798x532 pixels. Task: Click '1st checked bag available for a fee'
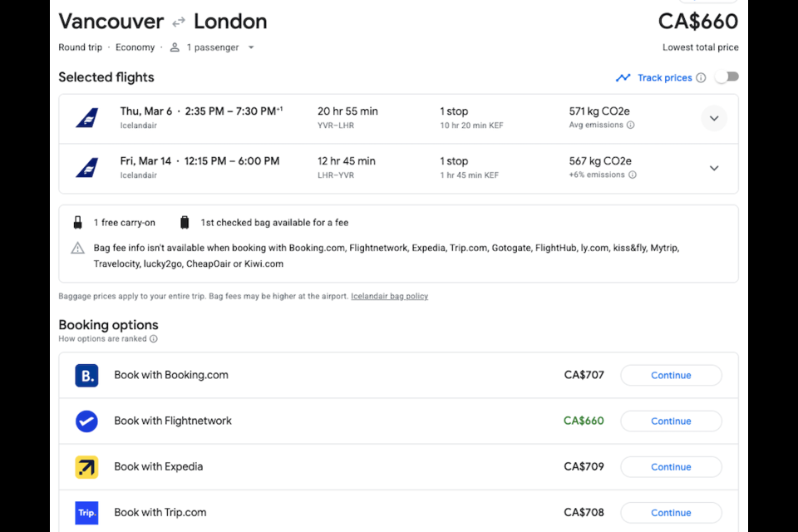point(274,223)
